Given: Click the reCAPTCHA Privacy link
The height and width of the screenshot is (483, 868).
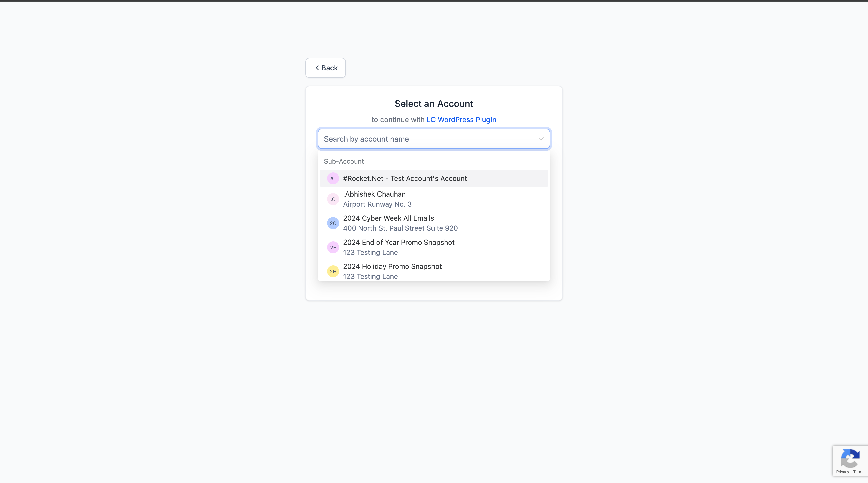Looking at the screenshot, I should click(x=842, y=472).
